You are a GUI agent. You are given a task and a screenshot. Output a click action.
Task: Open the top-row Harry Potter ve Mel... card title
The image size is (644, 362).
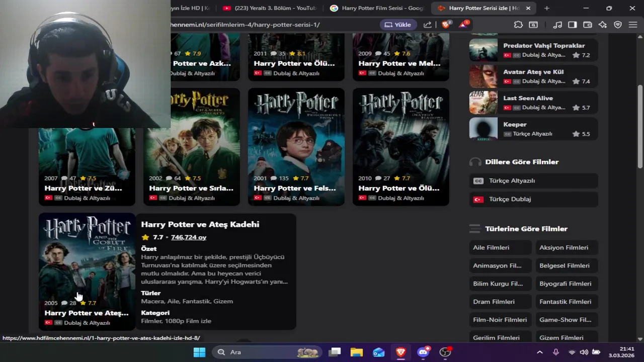399,63
